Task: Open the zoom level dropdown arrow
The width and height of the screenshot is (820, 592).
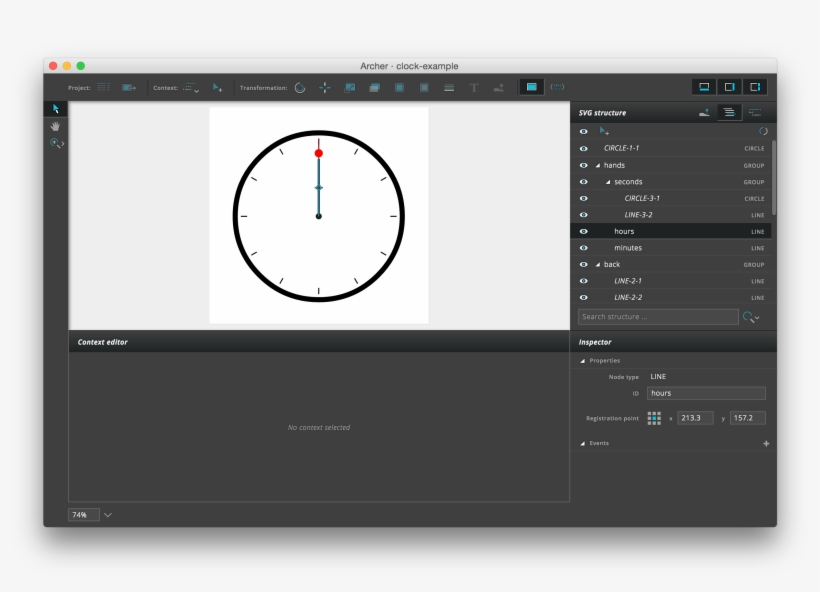Action: (108, 515)
